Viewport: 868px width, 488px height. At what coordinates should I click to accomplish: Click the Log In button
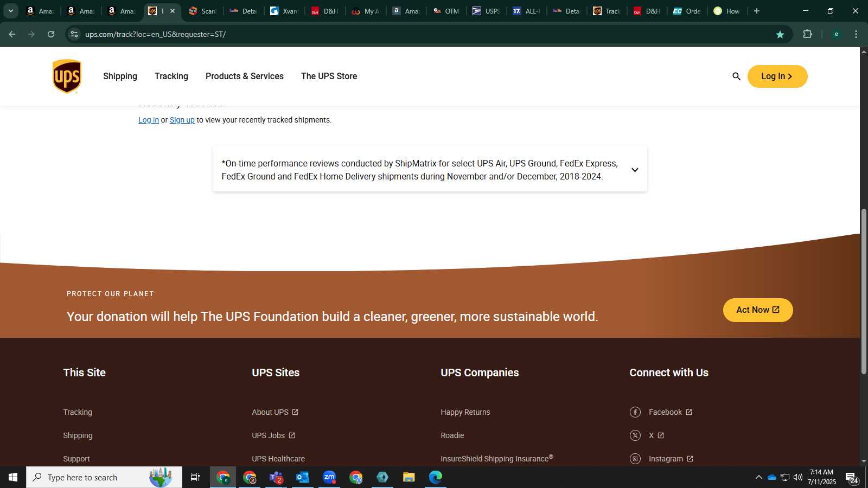point(777,76)
